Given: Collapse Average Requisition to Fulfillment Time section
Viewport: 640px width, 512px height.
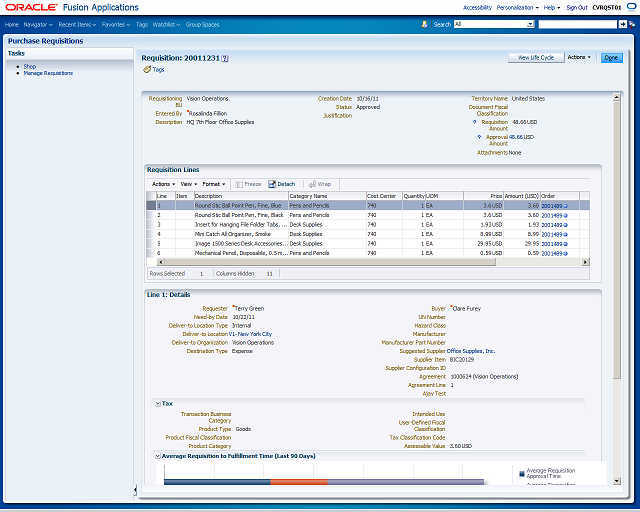Looking at the screenshot, I should 158,456.
